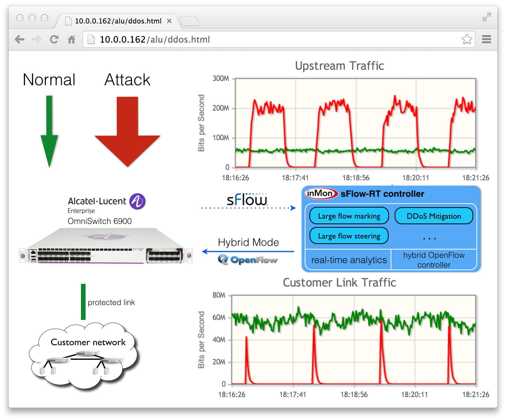Viewport: 506px width, 420px height.
Task: Click the DDoS Mitigation button
Action: click(434, 216)
